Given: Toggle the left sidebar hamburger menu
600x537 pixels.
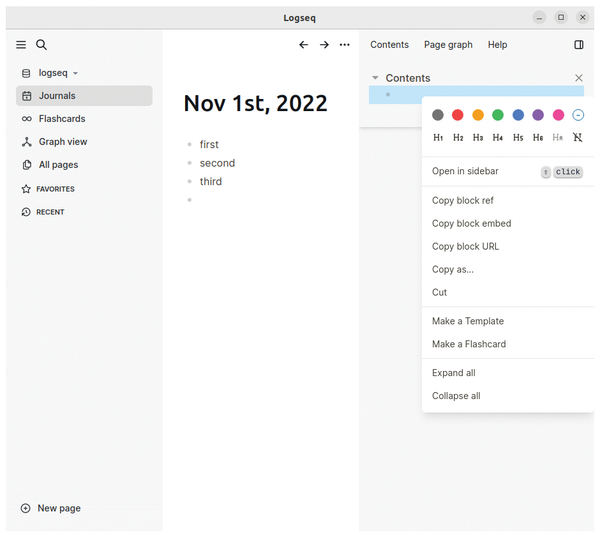Looking at the screenshot, I should pyautogui.click(x=21, y=45).
